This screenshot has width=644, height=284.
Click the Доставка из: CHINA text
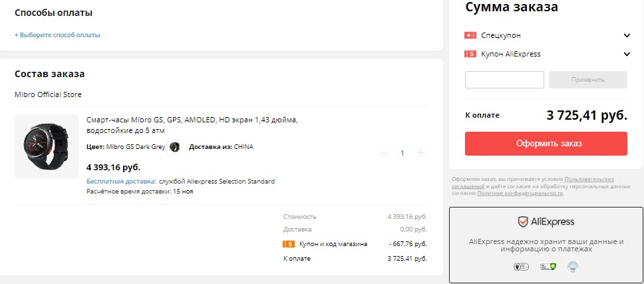tap(222, 146)
